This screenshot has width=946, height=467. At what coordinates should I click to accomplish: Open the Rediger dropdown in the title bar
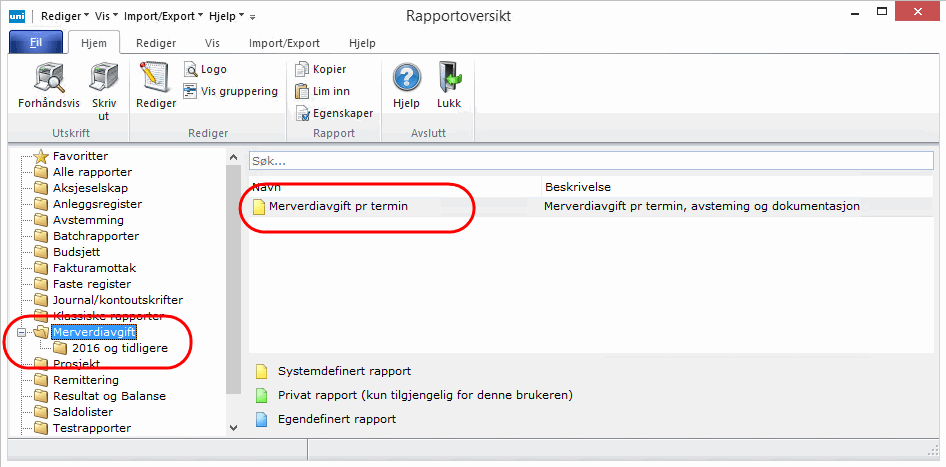coord(65,16)
